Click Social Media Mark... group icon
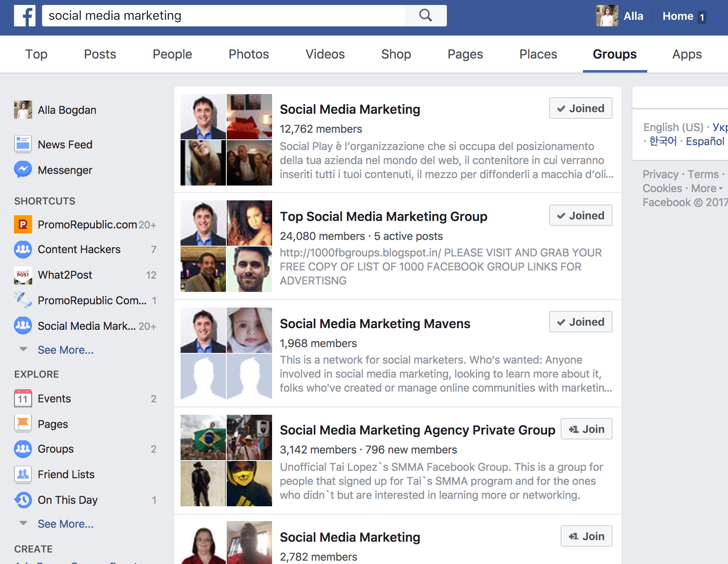Viewport: 728px width, 564px height. pos(23,326)
